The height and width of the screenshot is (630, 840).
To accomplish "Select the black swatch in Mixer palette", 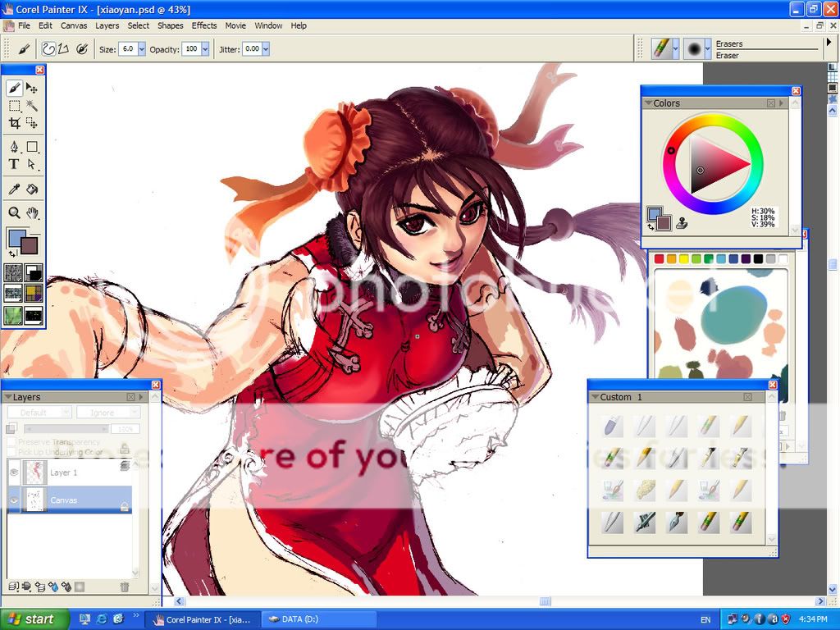I will point(758,258).
